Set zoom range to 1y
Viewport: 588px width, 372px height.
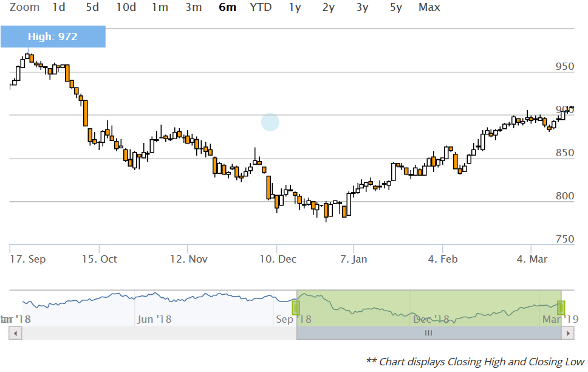point(295,7)
